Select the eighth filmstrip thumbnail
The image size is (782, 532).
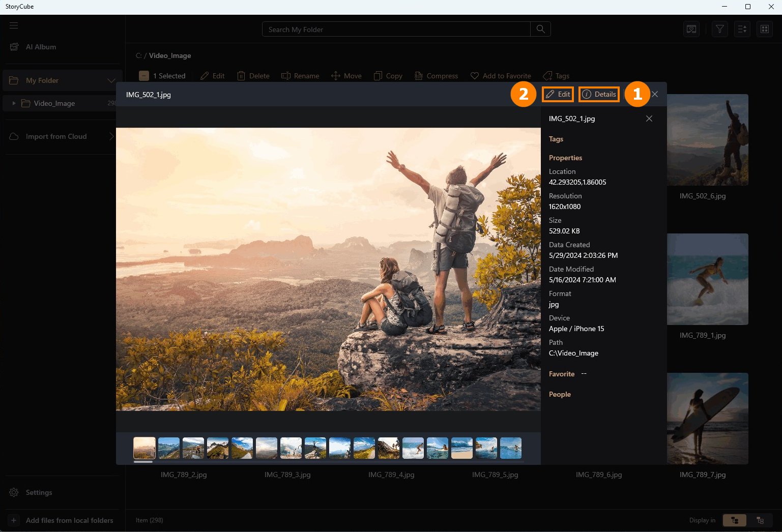pyautogui.click(x=315, y=448)
